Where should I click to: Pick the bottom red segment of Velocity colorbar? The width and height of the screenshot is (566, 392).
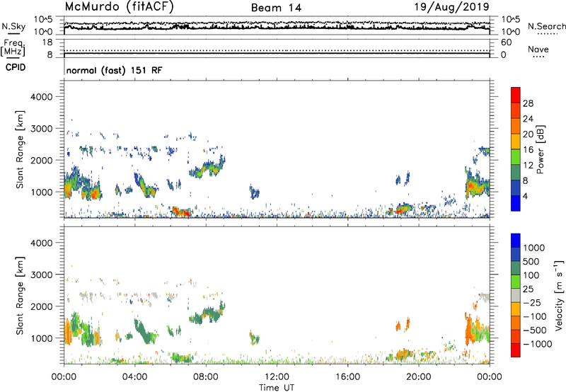(x=516, y=350)
